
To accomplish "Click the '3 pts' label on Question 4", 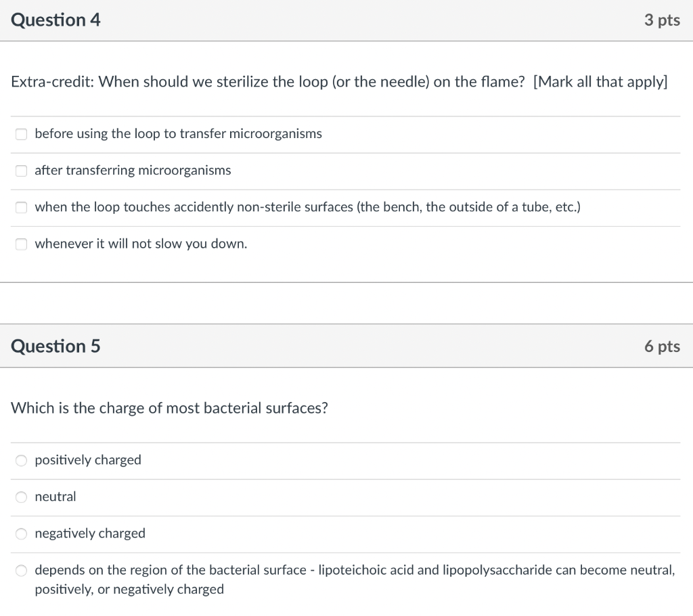I will coord(662,20).
